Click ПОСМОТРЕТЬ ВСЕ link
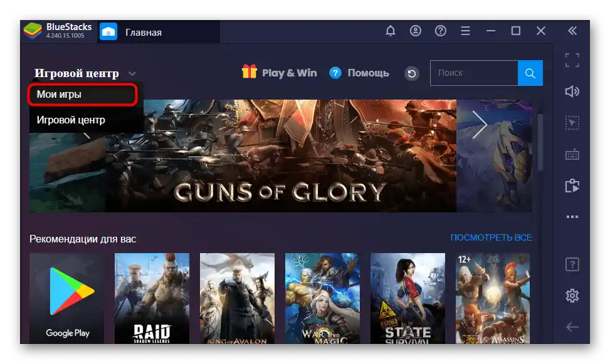Viewport: 610px width, 364px height. 491,237
